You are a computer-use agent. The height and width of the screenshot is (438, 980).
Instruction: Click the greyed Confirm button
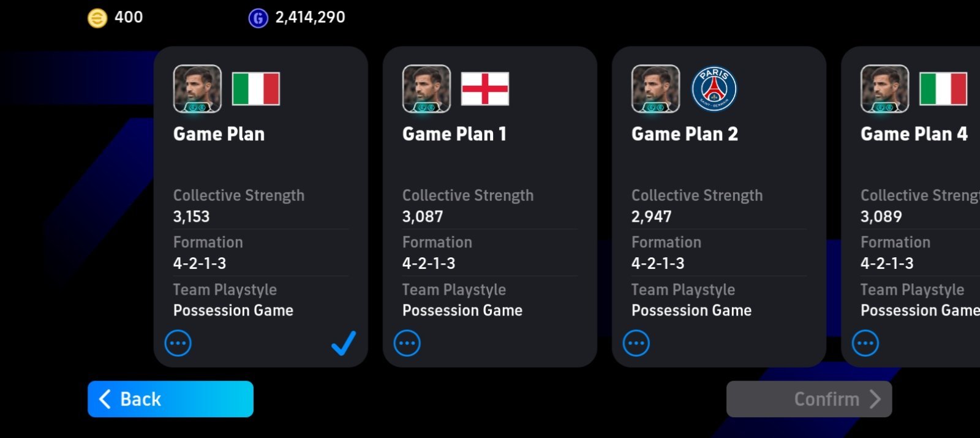[809, 399]
